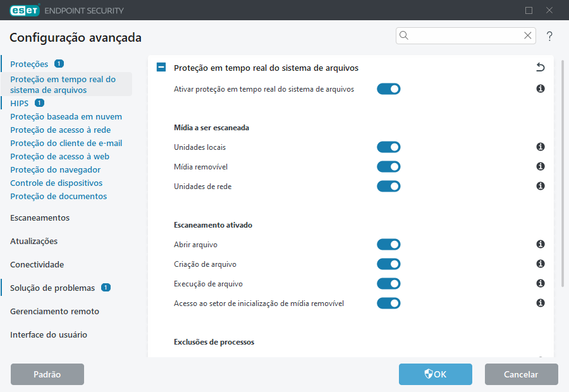The image size is (569, 392).
Task: Open the Atualizações section
Action: pos(34,241)
